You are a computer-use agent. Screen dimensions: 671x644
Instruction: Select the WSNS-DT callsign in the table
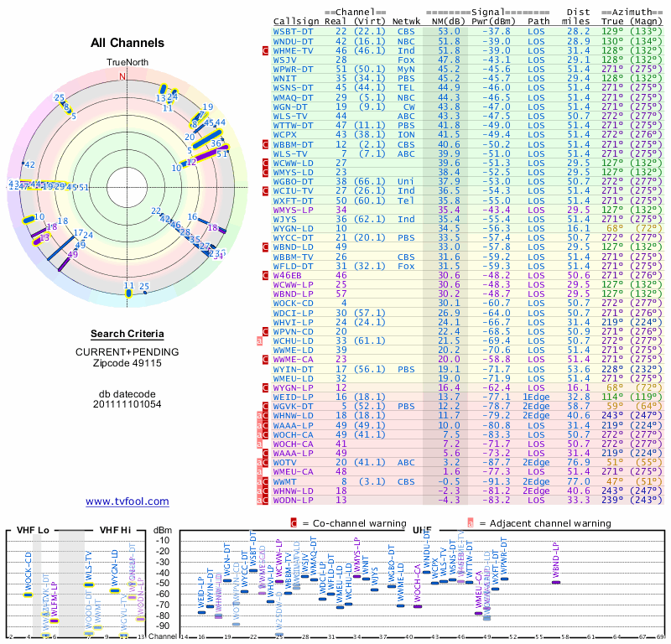click(x=293, y=88)
